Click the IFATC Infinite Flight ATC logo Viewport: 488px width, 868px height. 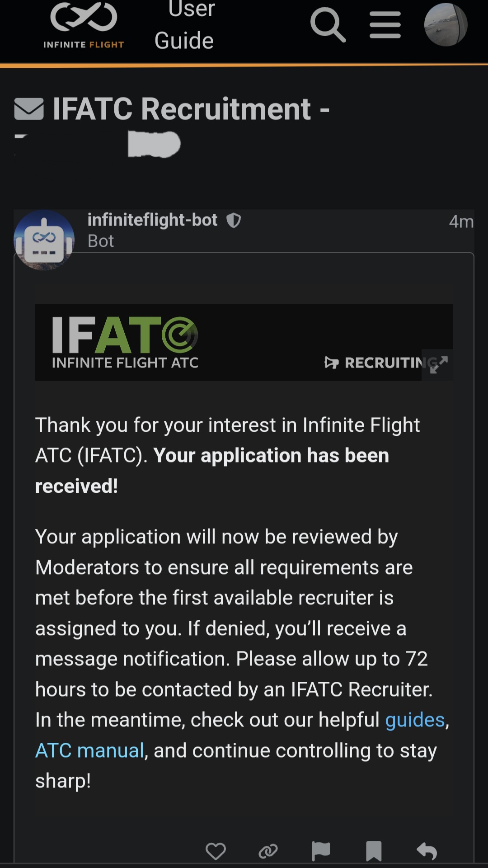pyautogui.click(x=125, y=342)
